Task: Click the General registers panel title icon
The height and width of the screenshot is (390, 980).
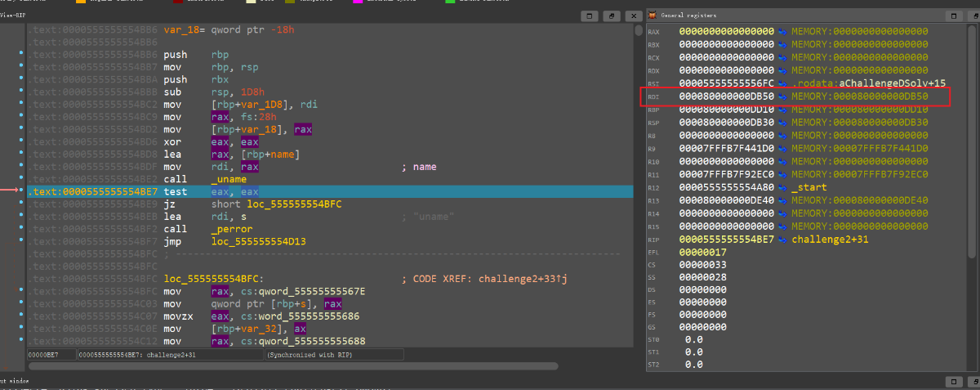Action: click(x=653, y=16)
